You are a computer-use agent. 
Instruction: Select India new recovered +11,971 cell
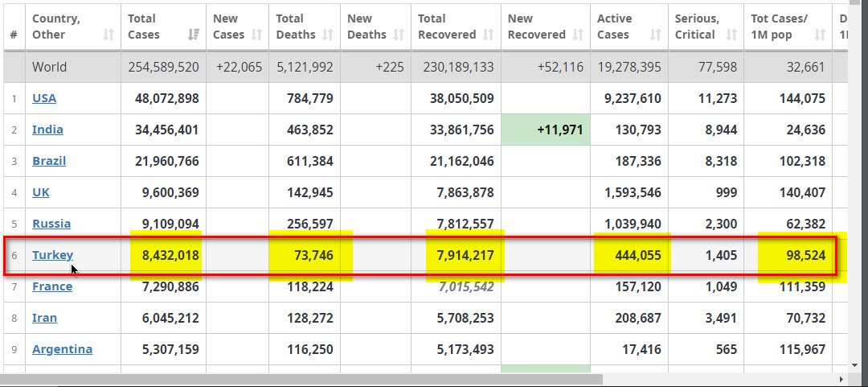[x=546, y=130]
